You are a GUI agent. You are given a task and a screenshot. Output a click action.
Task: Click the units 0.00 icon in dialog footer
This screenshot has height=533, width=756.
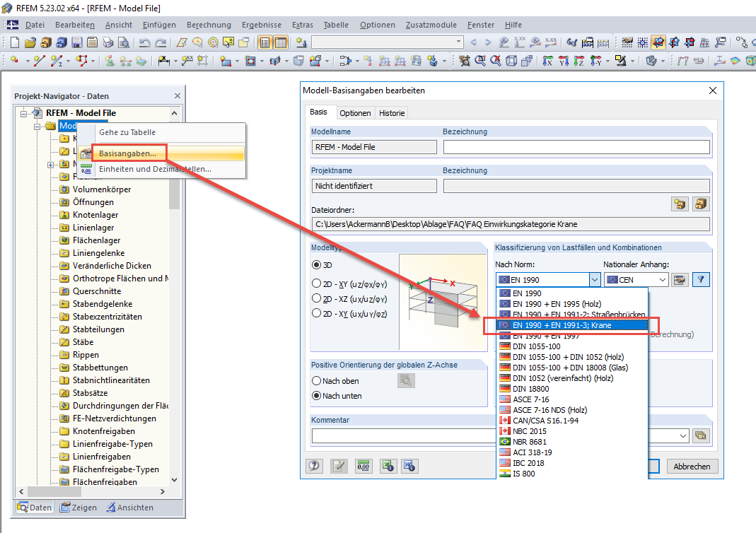point(363,466)
